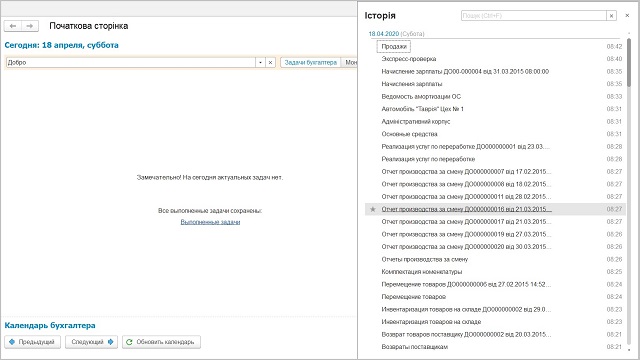Open Экспресс-проверка history entry
The width and height of the screenshot is (640, 360).
pos(409,59)
